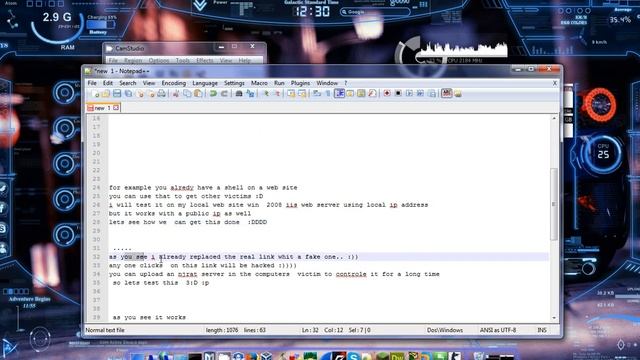Click the Function List toolbar icon

point(372,94)
